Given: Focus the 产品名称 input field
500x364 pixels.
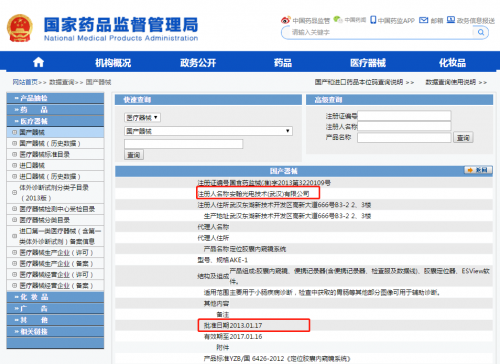Looking at the screenshot, I should coord(404,137).
